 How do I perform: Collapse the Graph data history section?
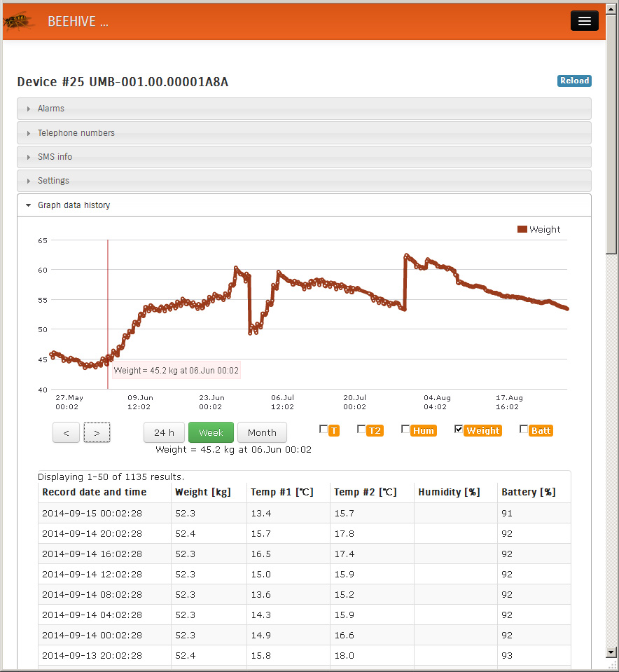tap(74, 205)
